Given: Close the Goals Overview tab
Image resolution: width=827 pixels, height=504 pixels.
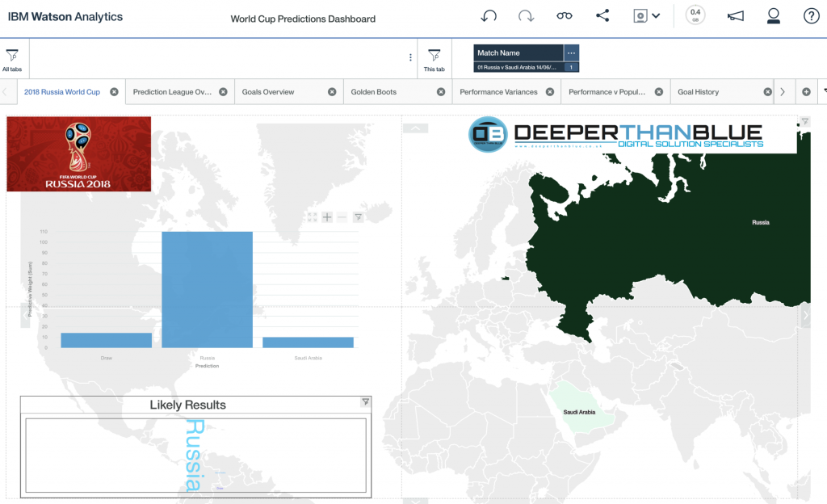Looking at the screenshot, I should click(x=332, y=92).
